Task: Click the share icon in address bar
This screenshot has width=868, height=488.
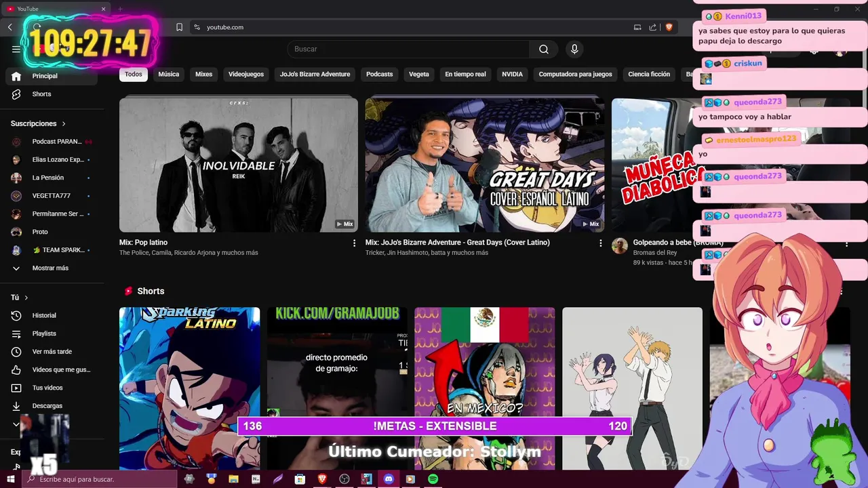Action: [652, 27]
